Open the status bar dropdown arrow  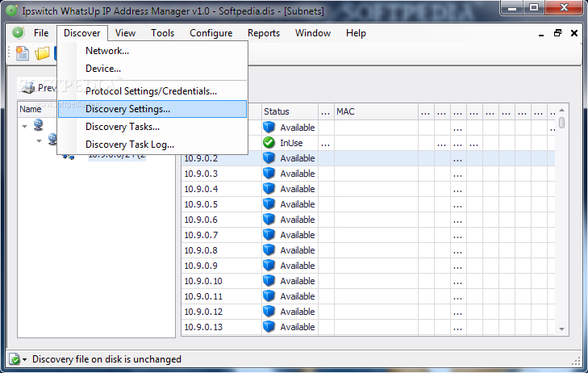tap(25, 359)
